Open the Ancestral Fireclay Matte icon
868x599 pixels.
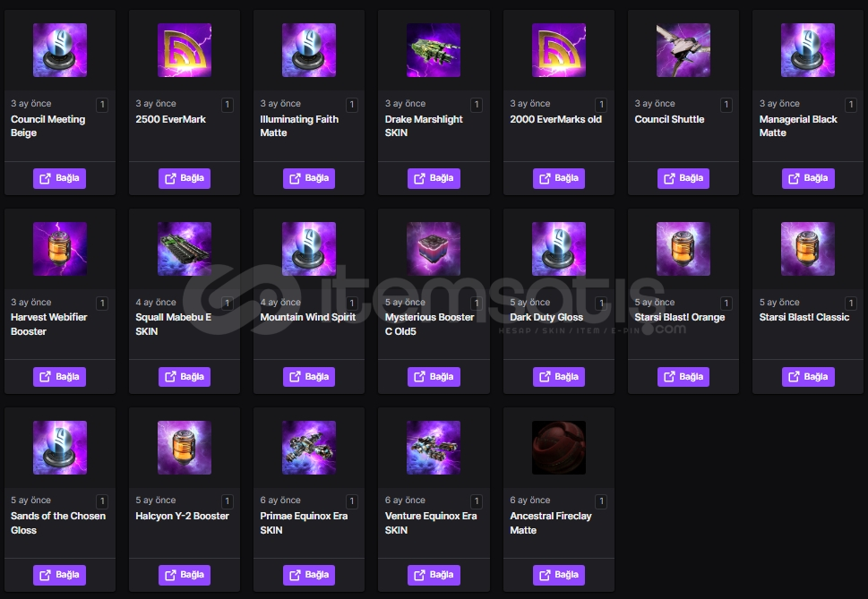coord(559,448)
